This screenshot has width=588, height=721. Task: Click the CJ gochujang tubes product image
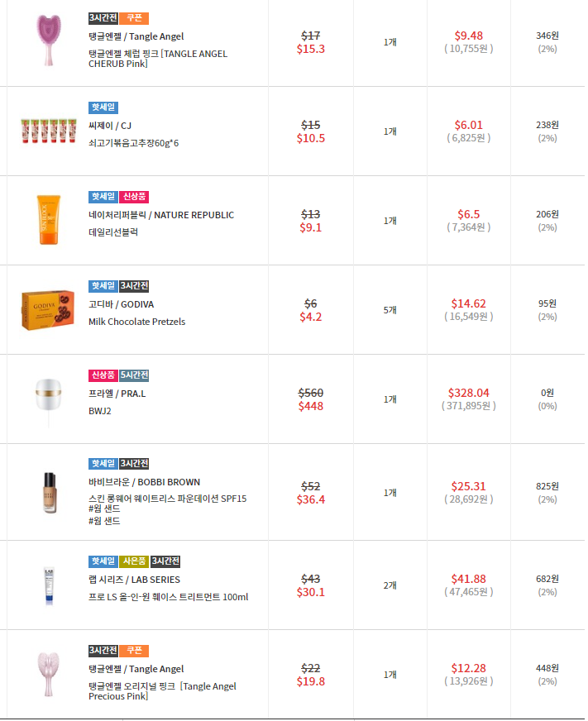[49, 131]
